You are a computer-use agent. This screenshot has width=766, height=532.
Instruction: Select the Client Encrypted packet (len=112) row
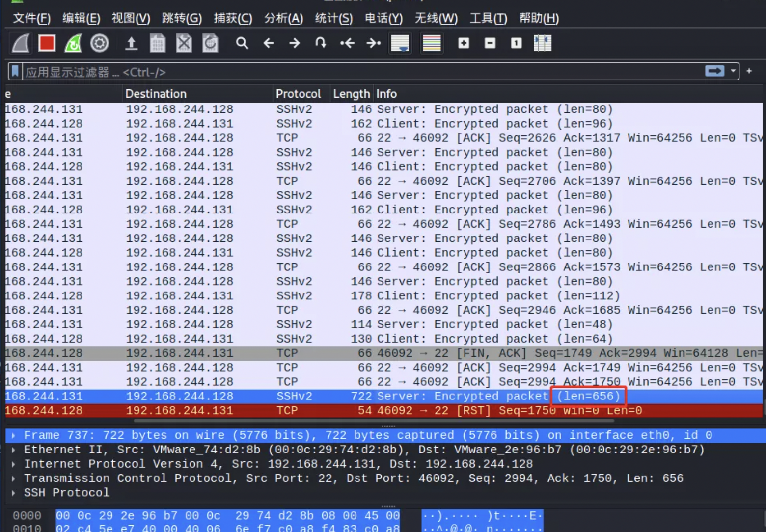[x=384, y=296]
